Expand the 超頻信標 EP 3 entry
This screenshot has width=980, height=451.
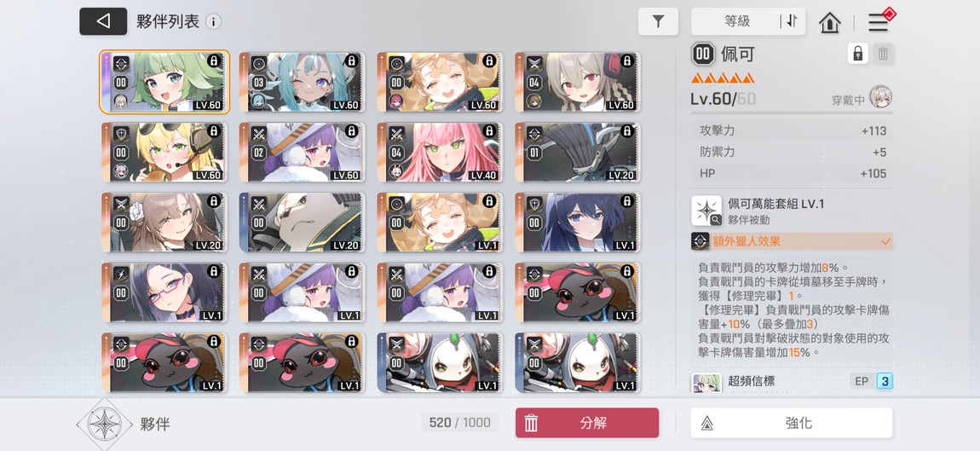click(x=792, y=381)
